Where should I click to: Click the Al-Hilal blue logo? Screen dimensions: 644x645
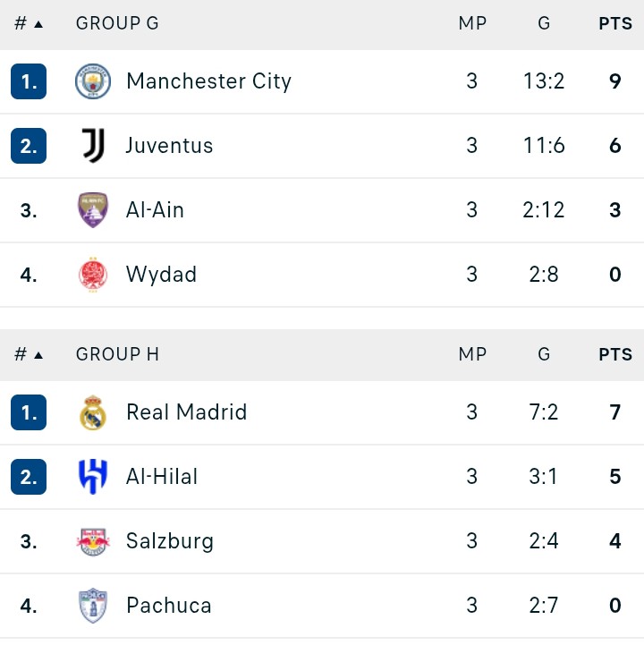pyautogui.click(x=93, y=477)
